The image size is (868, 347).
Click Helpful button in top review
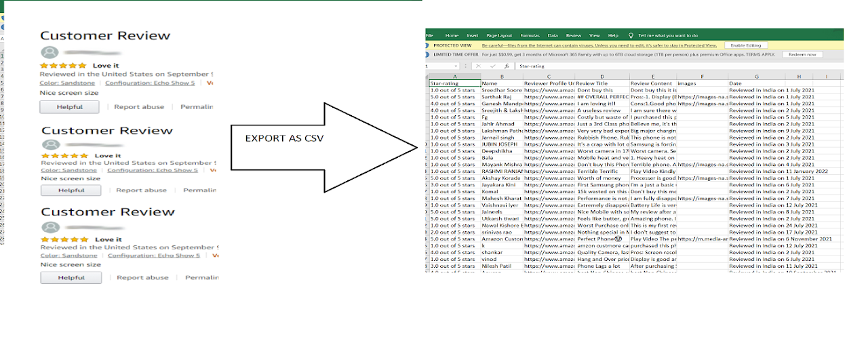(x=69, y=106)
